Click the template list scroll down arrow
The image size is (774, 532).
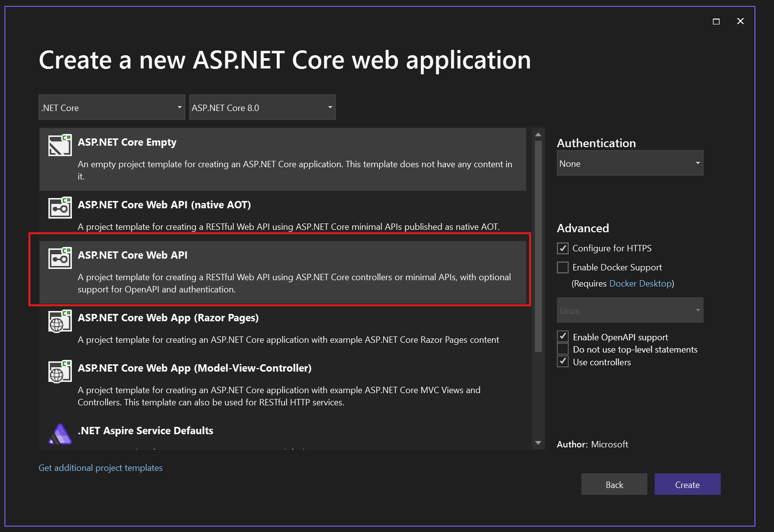(x=538, y=443)
